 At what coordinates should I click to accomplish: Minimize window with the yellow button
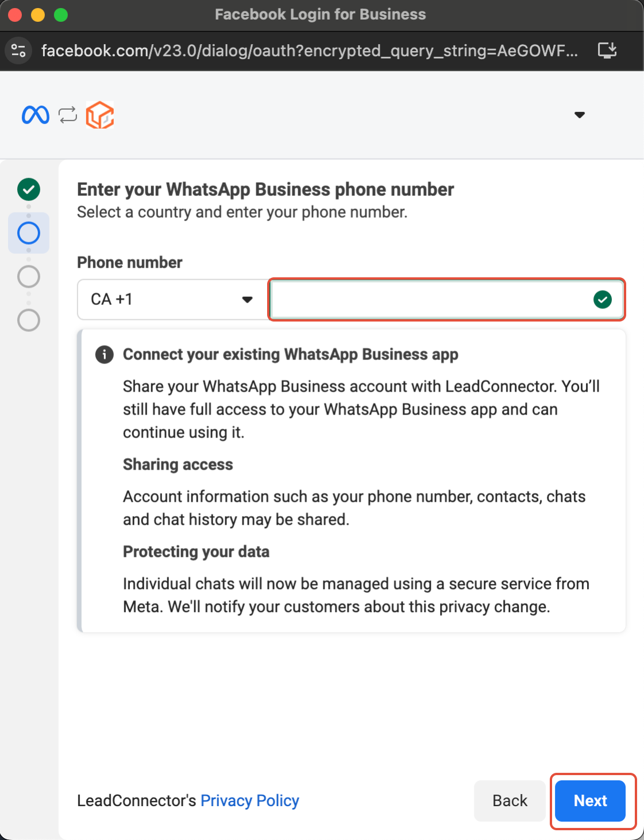coord(38,15)
